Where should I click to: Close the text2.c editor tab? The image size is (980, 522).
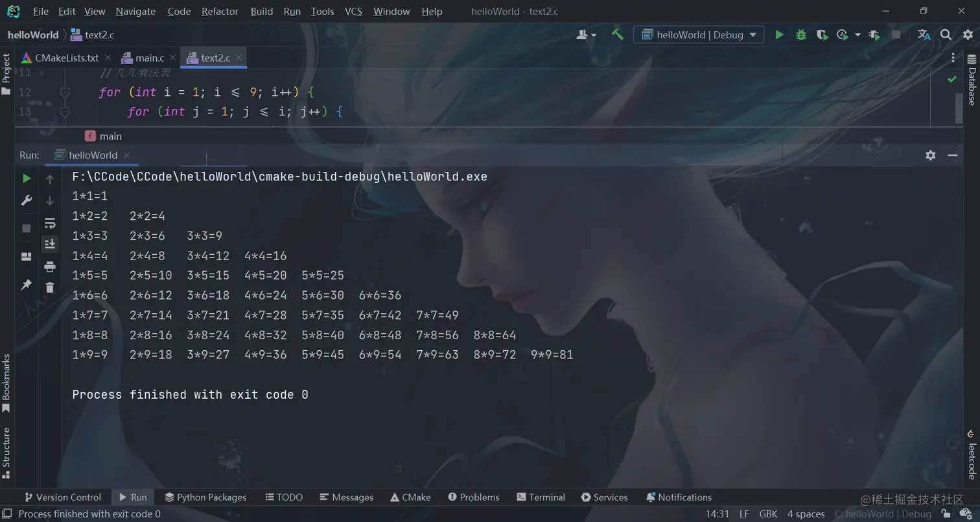pyautogui.click(x=239, y=58)
